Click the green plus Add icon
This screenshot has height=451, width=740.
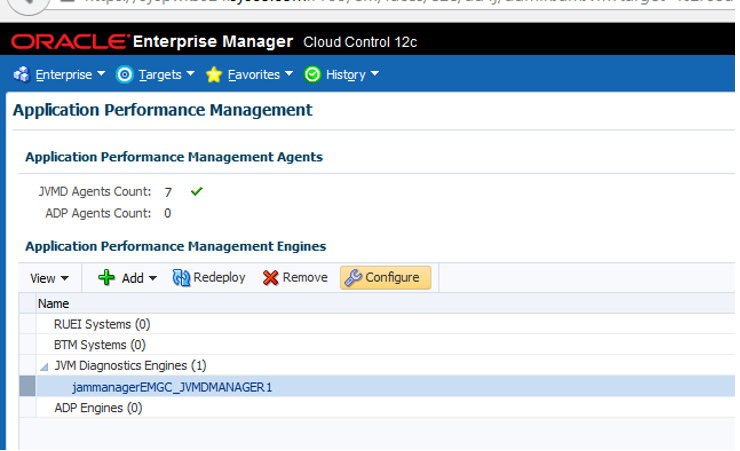[x=106, y=277]
